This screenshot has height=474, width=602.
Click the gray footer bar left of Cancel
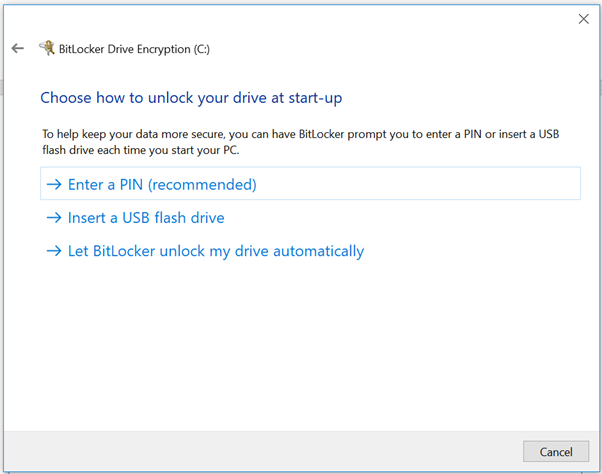tap(261, 451)
